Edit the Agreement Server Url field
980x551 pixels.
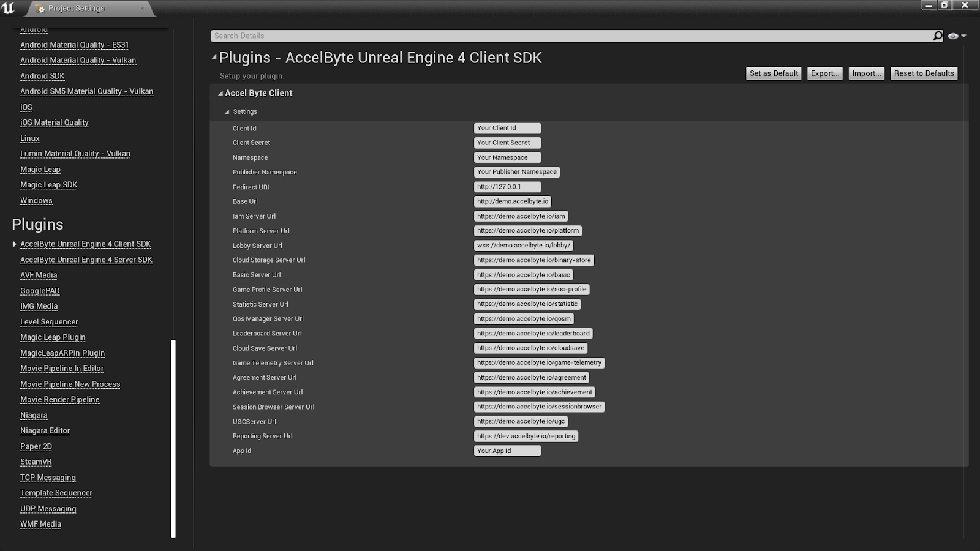point(532,378)
